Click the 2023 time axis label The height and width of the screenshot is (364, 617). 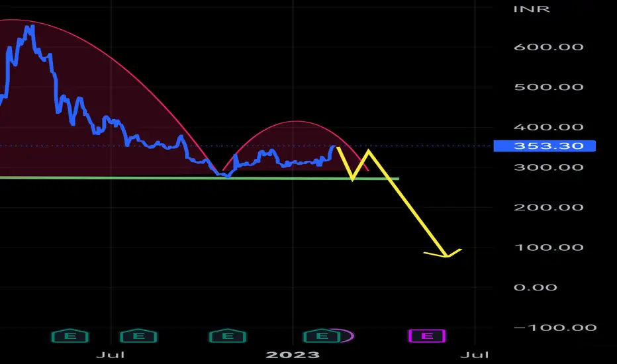point(293,355)
